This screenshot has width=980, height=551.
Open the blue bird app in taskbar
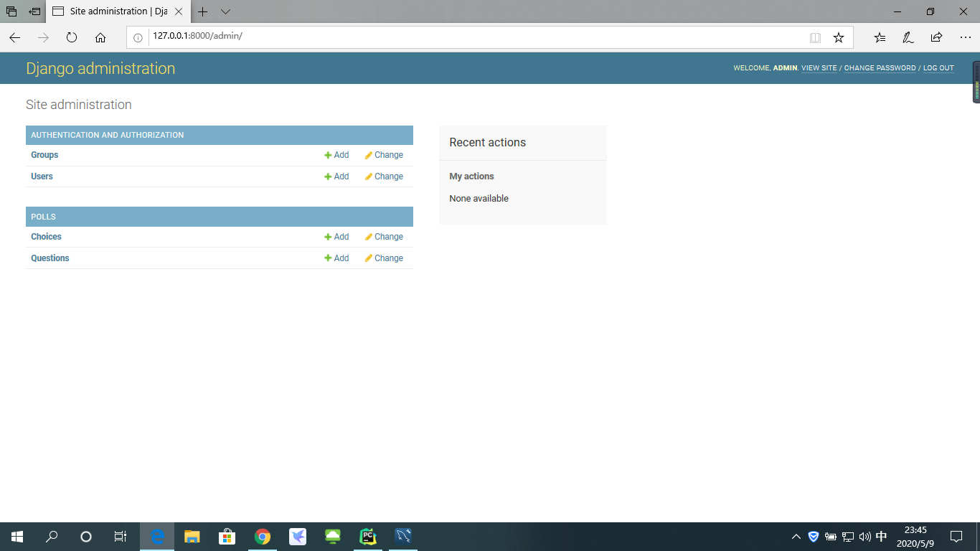298,537
